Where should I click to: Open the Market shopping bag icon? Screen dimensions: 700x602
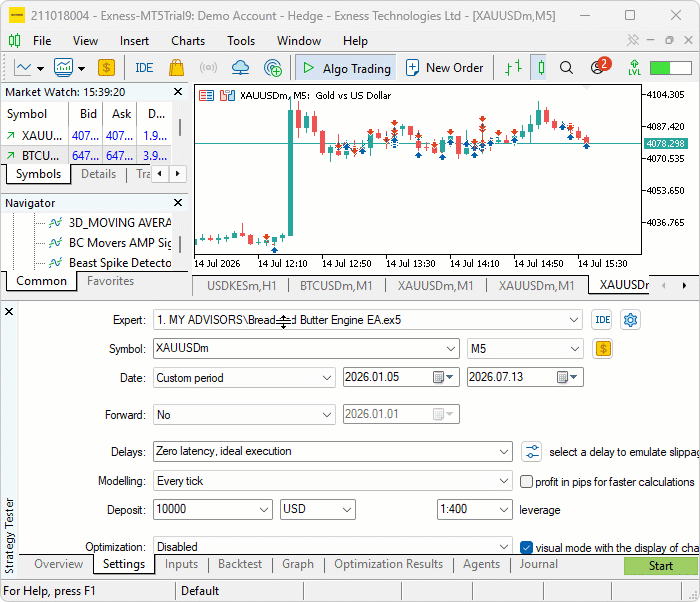(176, 68)
